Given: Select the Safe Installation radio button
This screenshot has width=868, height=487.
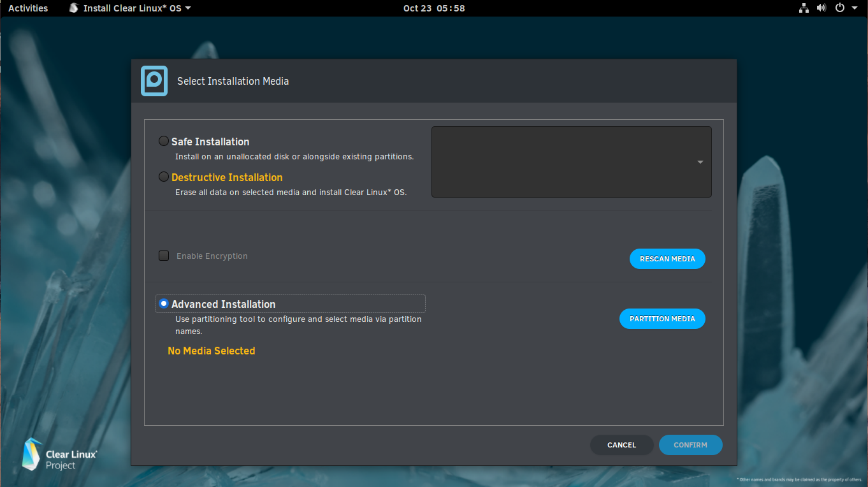Looking at the screenshot, I should tap(164, 142).
